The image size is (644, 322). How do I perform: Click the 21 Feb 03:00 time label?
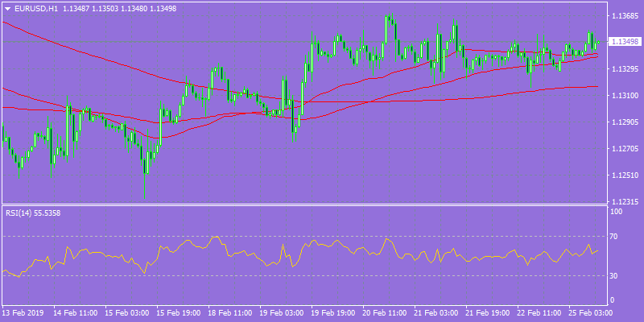pos(436,313)
